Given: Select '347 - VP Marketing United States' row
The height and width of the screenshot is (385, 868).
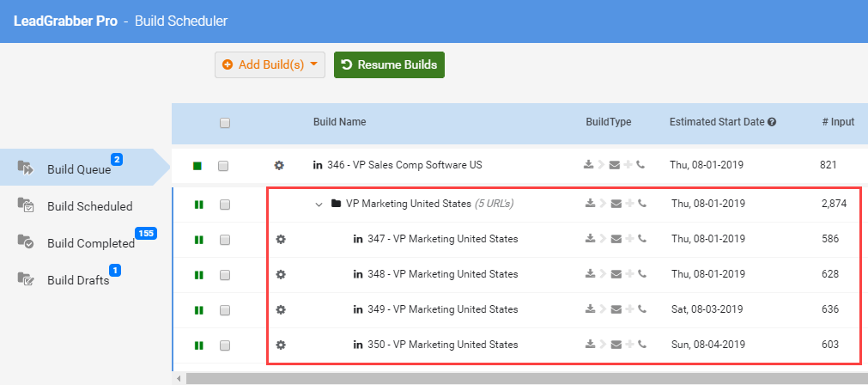Looking at the screenshot, I should point(443,239).
